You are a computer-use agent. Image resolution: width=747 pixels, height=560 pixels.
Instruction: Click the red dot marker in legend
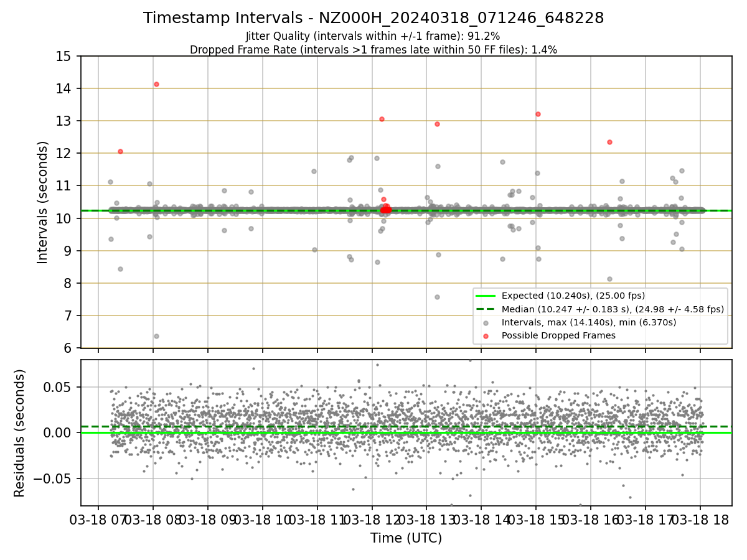coord(487,335)
